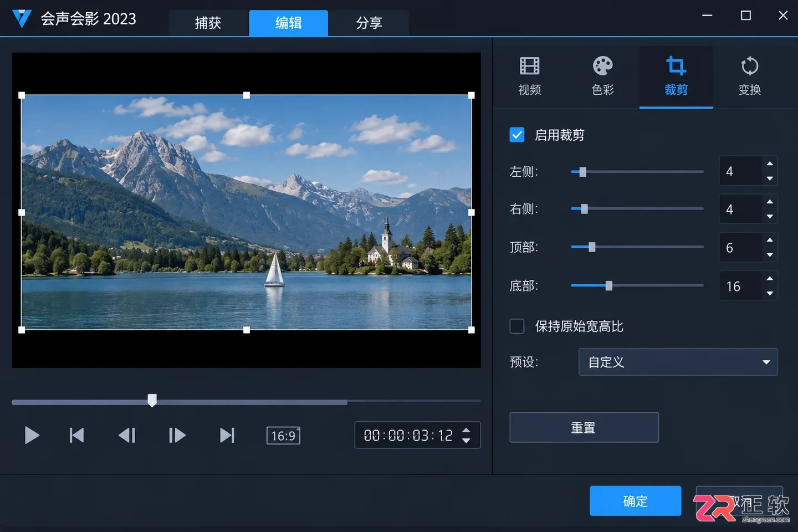Screen dimensions: 798x532
Task: Click the 底部 crop slider handle
Action: click(x=608, y=286)
